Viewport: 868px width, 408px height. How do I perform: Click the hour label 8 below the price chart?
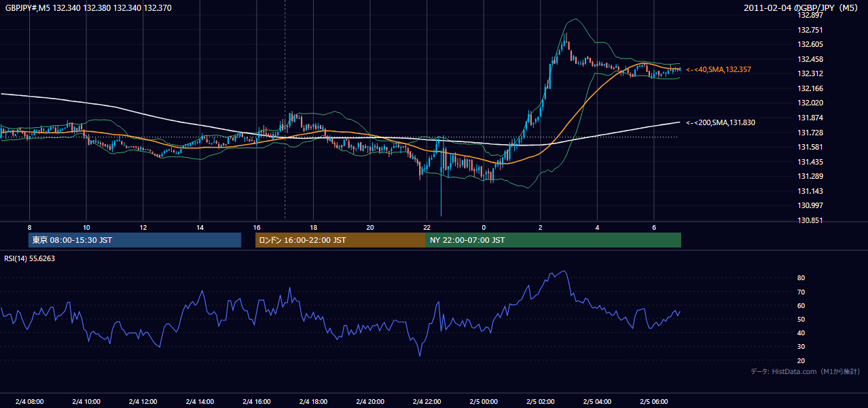click(29, 227)
